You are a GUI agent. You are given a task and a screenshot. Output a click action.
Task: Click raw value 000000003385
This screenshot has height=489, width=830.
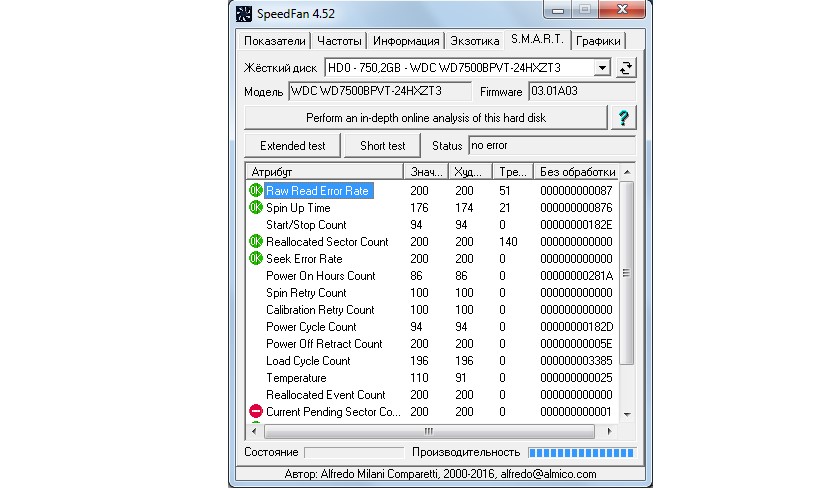[x=576, y=360]
